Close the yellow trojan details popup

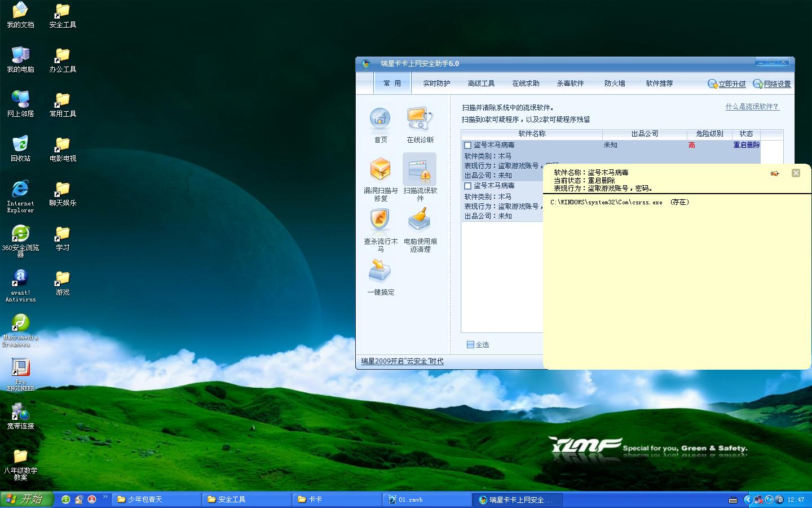click(796, 173)
